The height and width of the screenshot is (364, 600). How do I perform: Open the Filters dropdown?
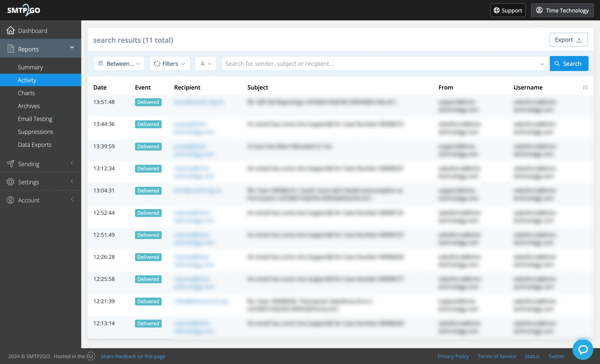(170, 63)
